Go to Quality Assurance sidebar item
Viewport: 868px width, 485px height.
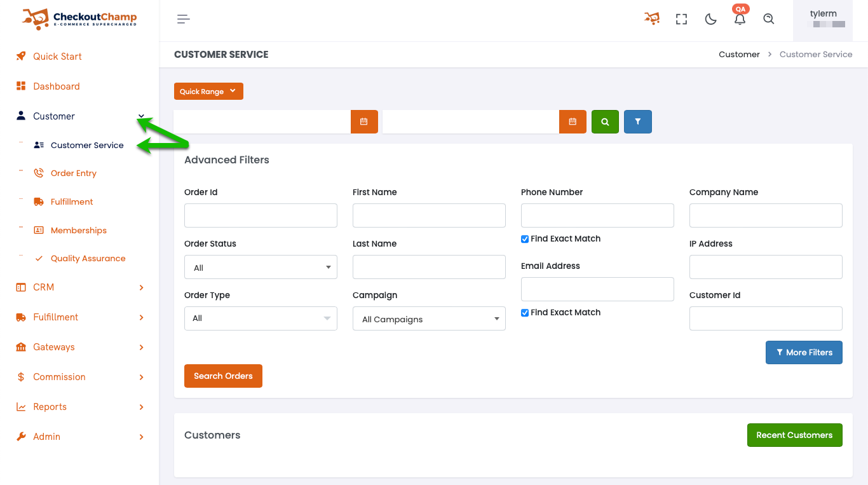pos(88,259)
